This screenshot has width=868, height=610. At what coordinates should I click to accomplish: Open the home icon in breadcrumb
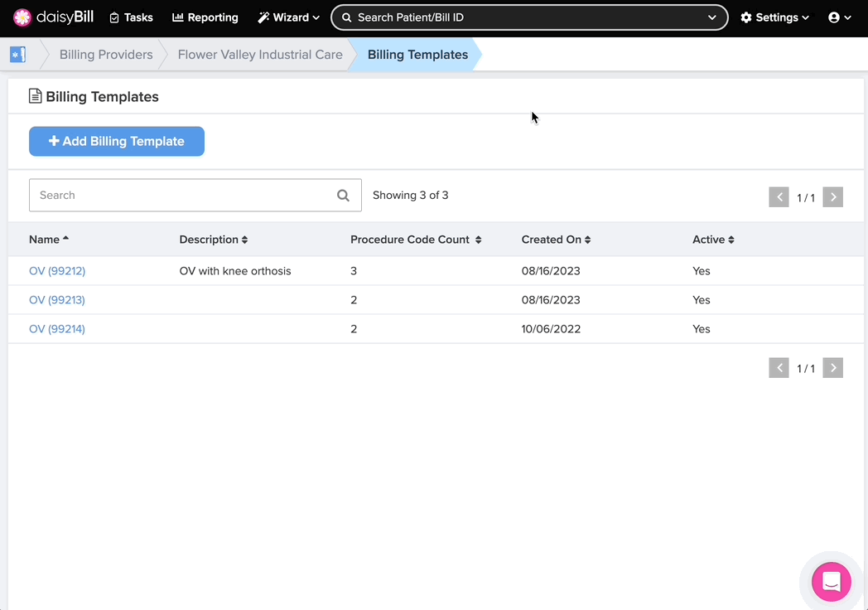point(17,55)
